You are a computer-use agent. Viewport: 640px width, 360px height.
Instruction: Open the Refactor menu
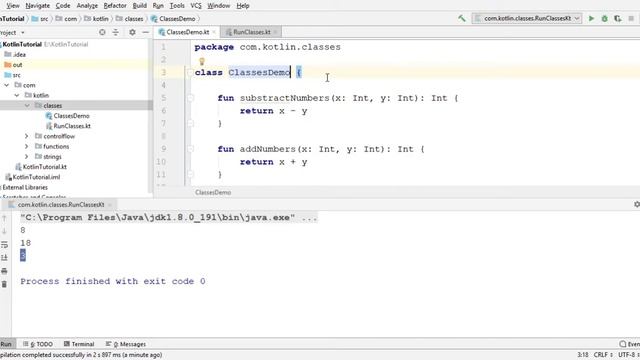(115, 6)
